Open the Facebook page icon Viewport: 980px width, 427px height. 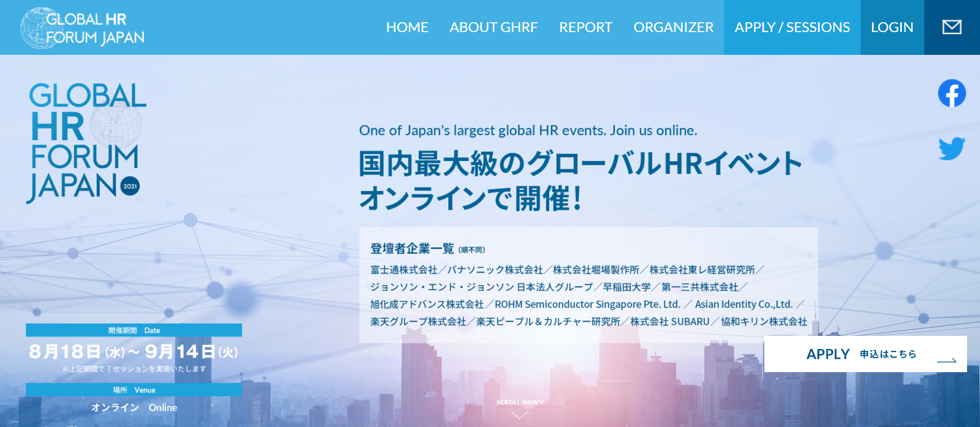(952, 93)
